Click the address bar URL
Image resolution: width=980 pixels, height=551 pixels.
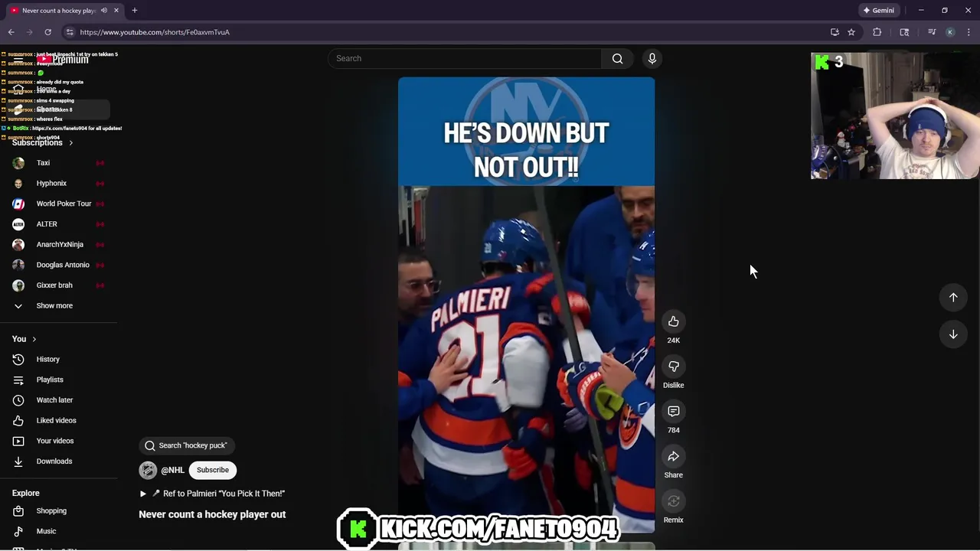pos(154,32)
